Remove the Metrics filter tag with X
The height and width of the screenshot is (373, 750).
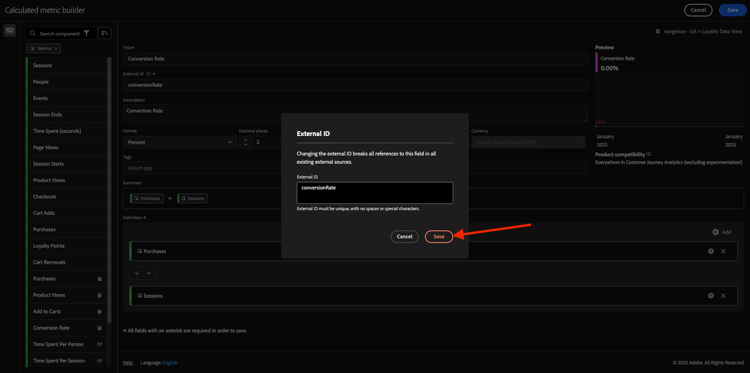pyautogui.click(x=56, y=48)
